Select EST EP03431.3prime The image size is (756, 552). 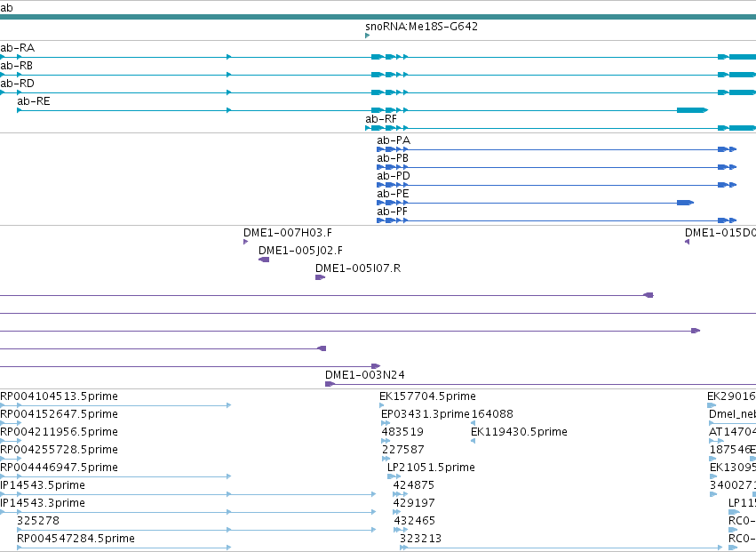click(x=426, y=414)
